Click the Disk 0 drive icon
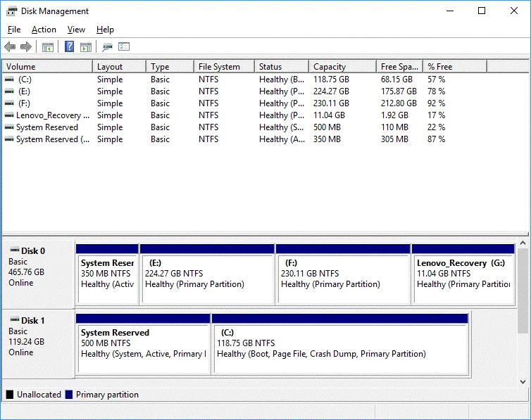This screenshot has height=420, width=531. point(15,250)
